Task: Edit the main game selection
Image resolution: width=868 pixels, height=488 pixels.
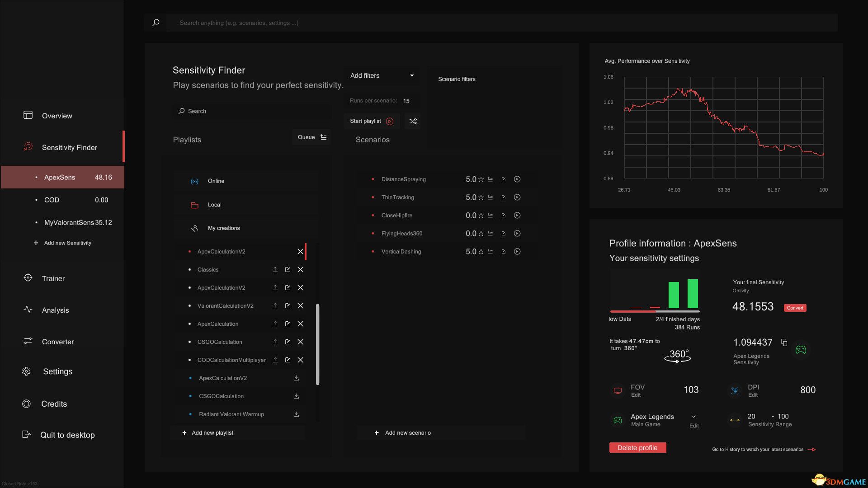Action: coord(694,426)
